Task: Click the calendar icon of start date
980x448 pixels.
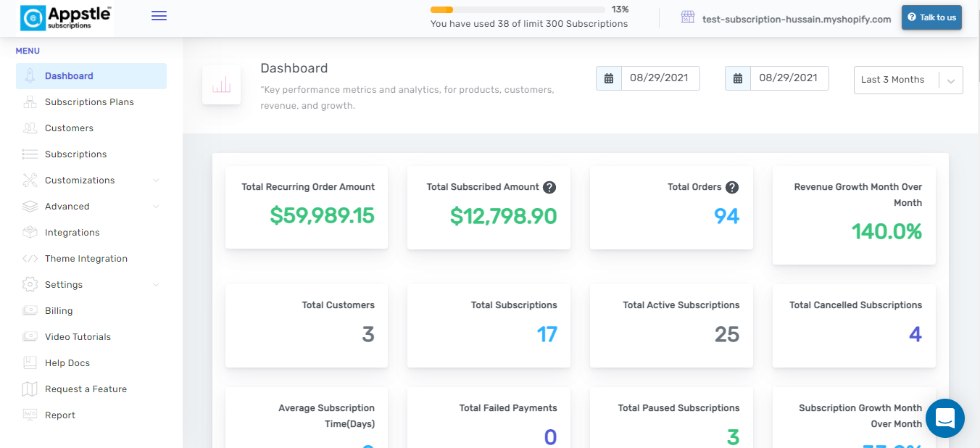Action: [609, 78]
